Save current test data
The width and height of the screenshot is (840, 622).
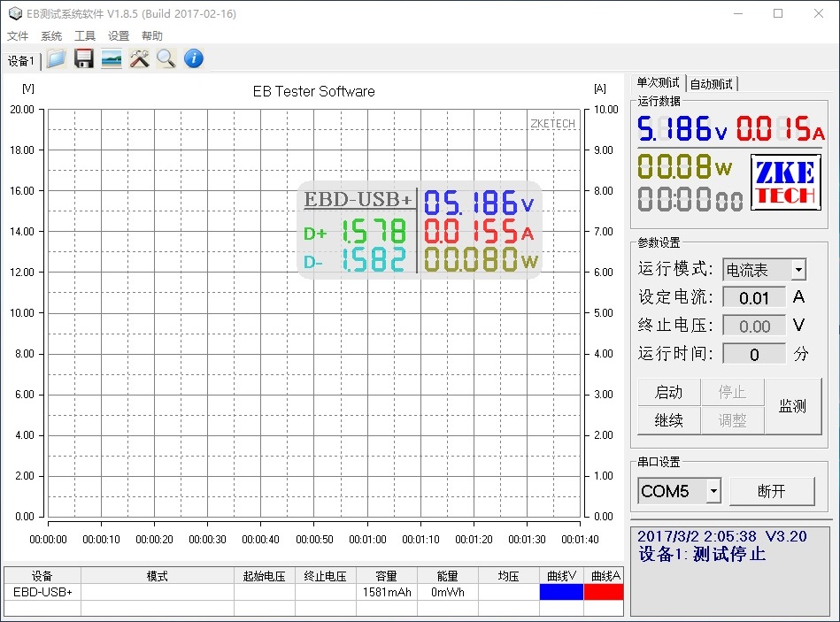point(83,58)
